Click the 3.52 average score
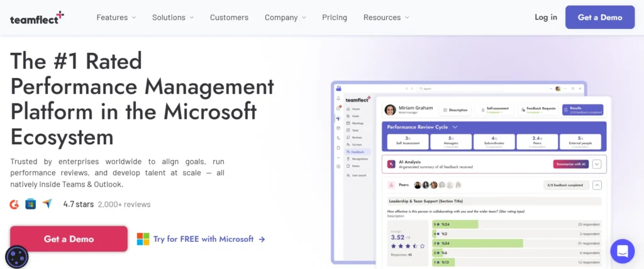 pos(397,237)
